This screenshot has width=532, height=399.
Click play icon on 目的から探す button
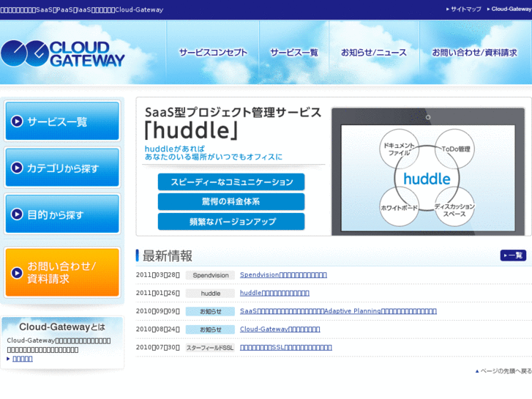pyautogui.click(x=17, y=215)
